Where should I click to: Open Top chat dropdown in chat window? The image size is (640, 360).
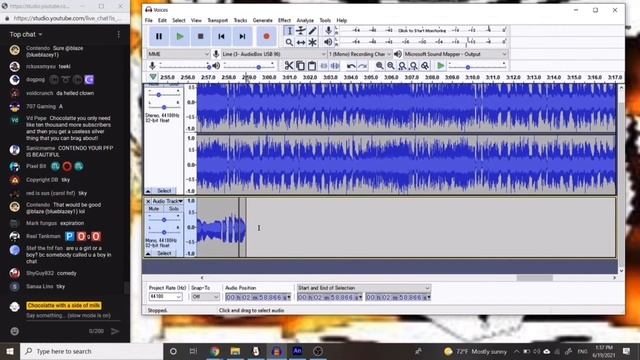pos(26,35)
